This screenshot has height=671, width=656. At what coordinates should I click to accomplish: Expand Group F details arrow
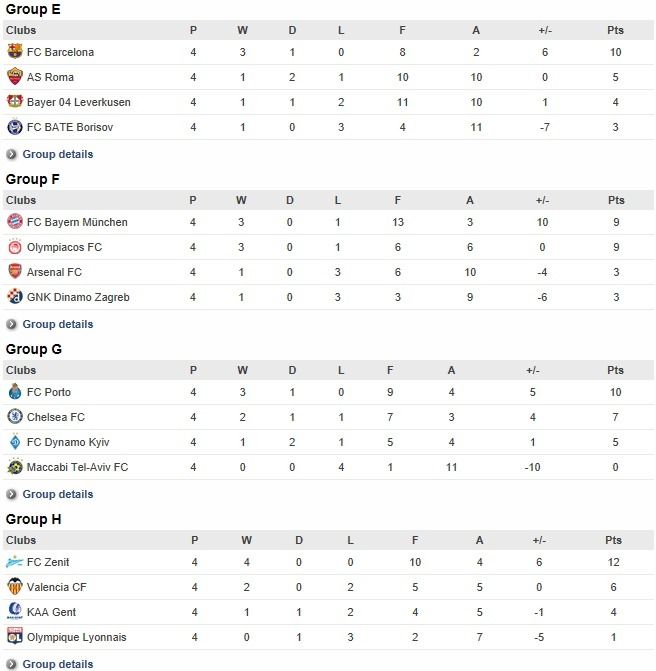pyautogui.click(x=12, y=324)
